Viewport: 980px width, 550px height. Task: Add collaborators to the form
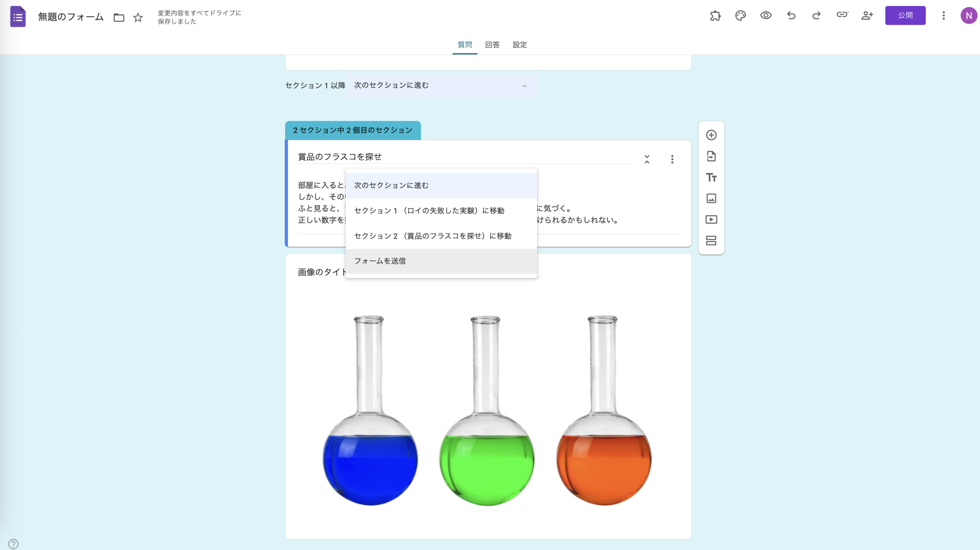pos(867,15)
